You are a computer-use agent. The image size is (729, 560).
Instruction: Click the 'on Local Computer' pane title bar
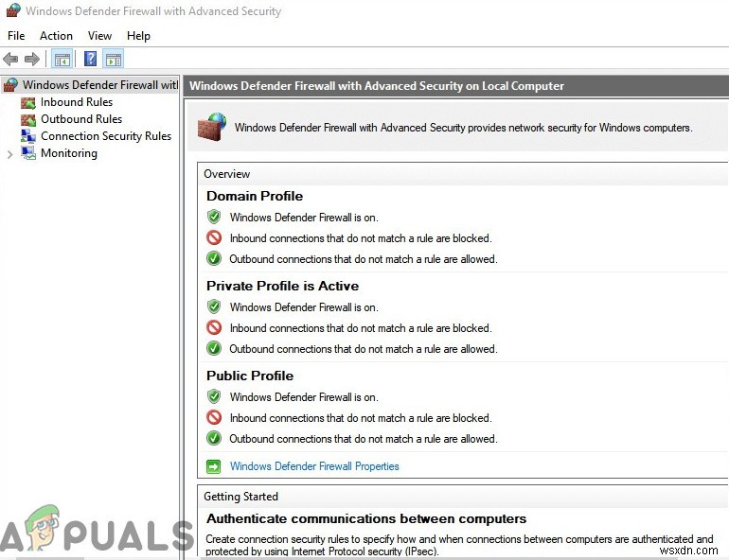(x=456, y=86)
